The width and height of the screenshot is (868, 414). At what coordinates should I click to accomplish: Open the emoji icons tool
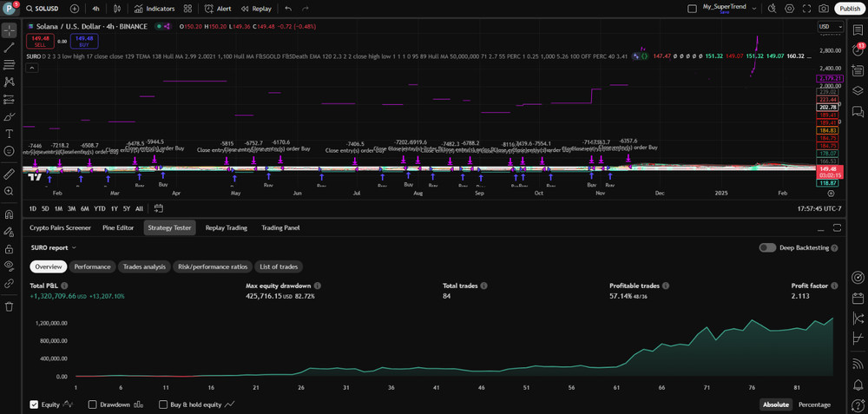point(9,150)
